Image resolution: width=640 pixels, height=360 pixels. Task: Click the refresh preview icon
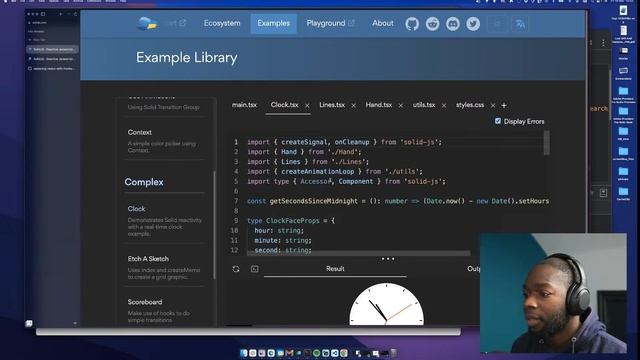[236, 269]
